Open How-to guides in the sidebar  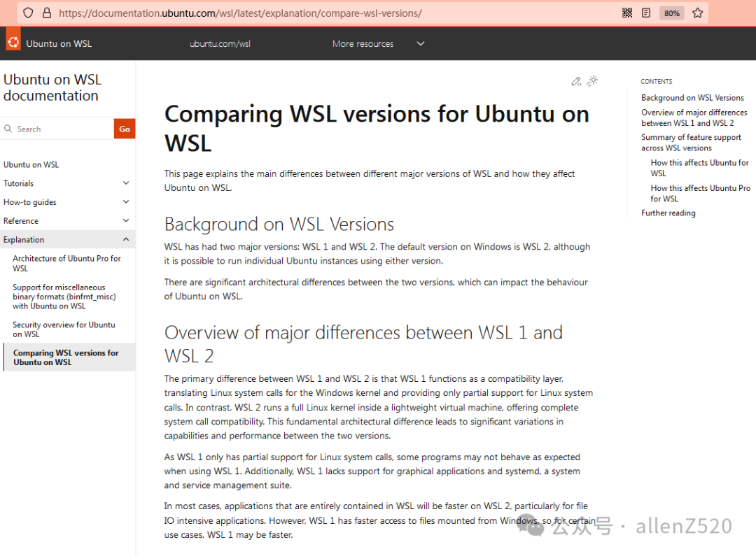(30, 202)
